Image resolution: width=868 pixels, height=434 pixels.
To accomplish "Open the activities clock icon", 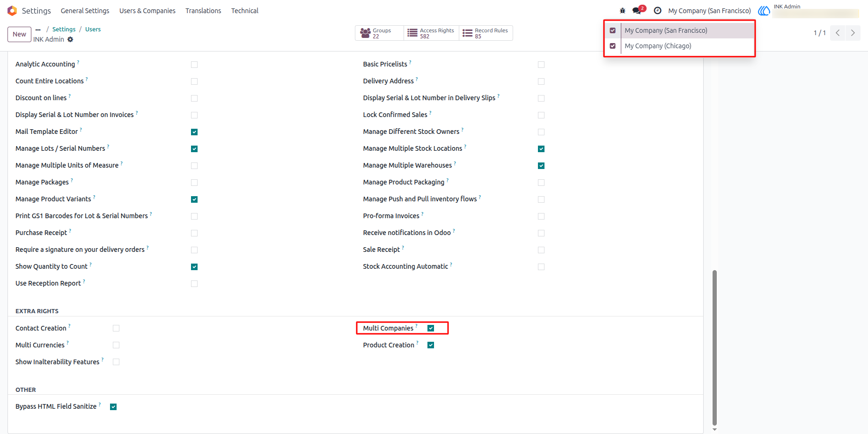I will point(658,11).
